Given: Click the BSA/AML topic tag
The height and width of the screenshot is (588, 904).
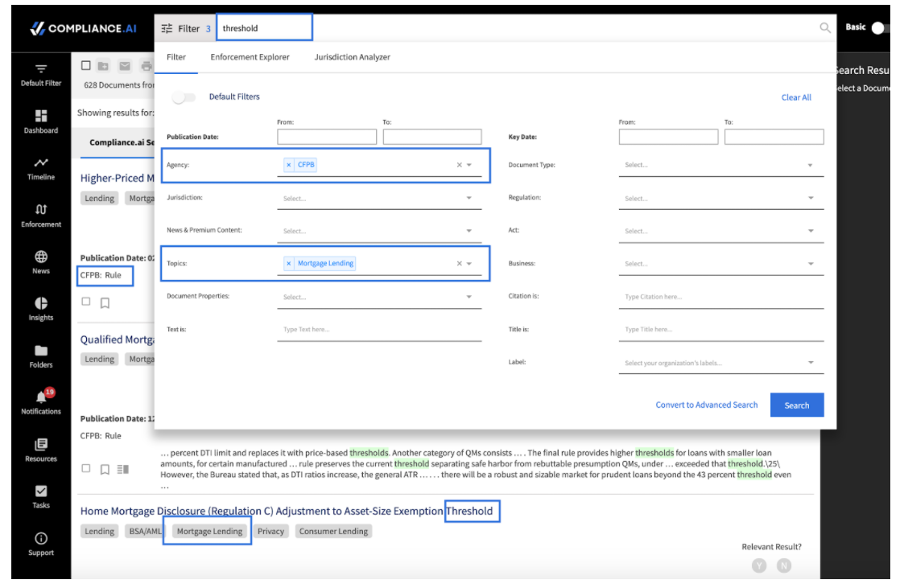Looking at the screenshot, I should (x=145, y=531).
